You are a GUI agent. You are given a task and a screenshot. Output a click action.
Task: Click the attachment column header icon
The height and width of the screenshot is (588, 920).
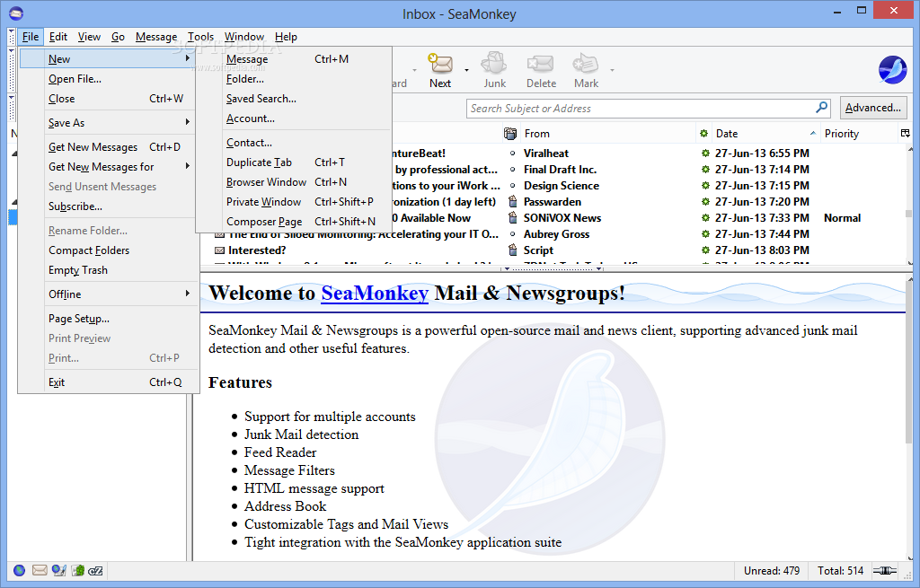click(x=510, y=134)
